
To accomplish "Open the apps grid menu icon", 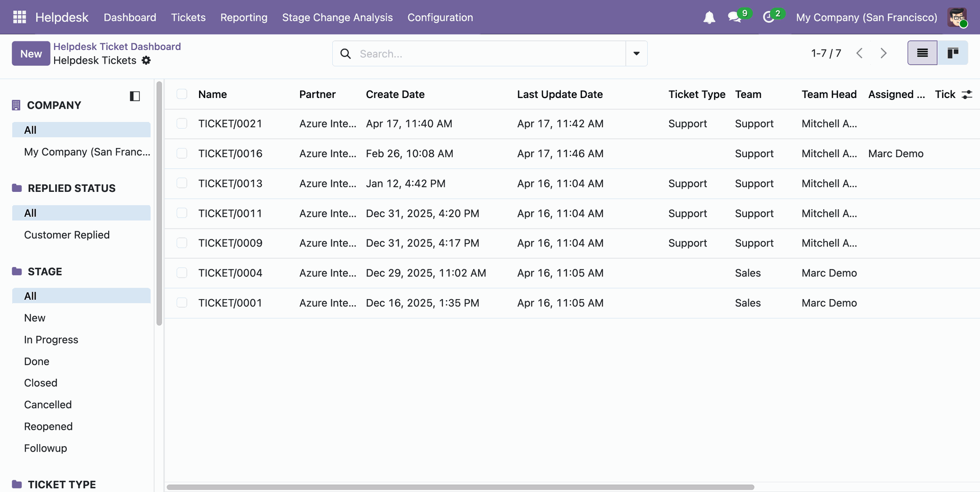I will click(x=19, y=17).
